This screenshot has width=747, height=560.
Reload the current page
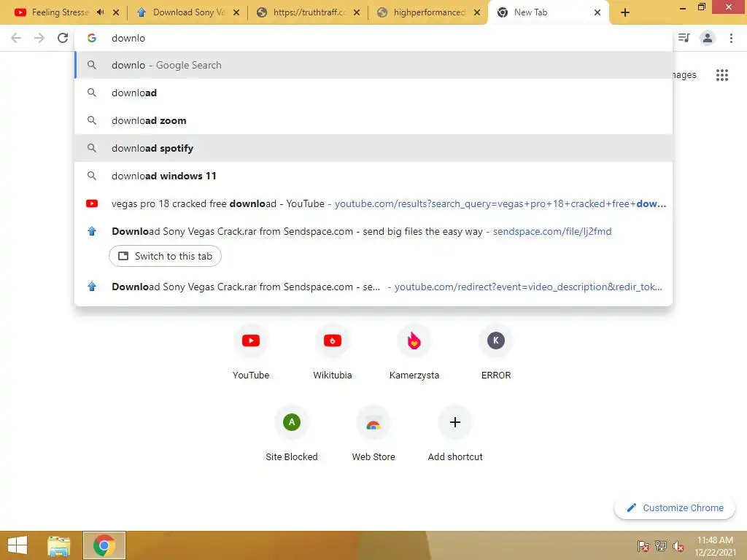(63, 38)
